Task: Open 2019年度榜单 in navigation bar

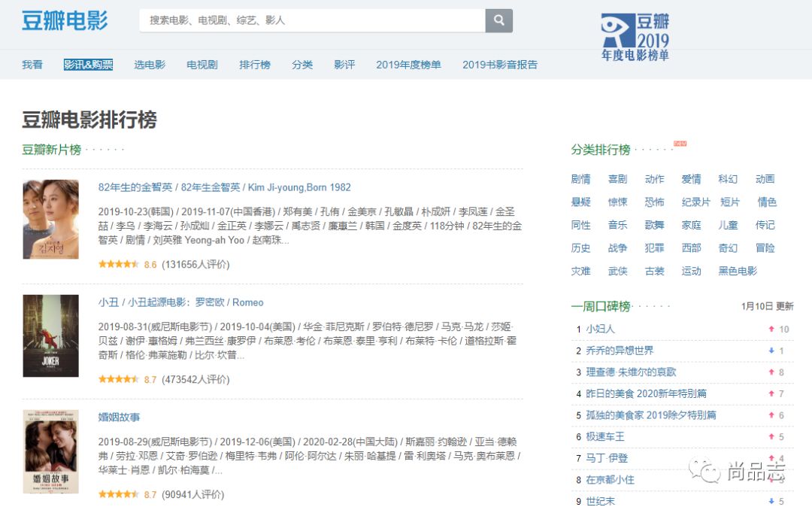Action: [408, 65]
